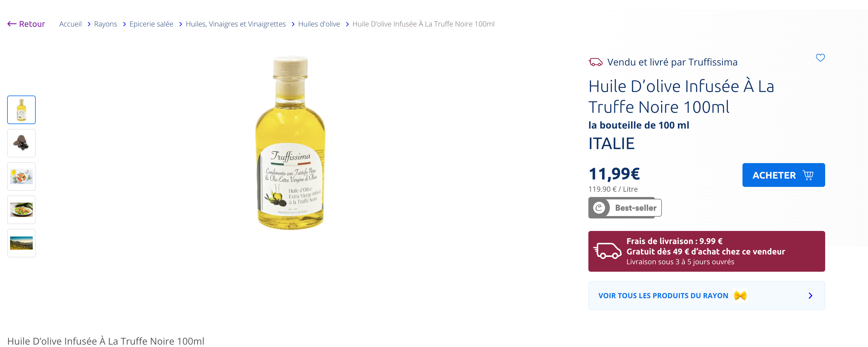
Task: View the zucchini plate thumbnail
Action: [21, 210]
